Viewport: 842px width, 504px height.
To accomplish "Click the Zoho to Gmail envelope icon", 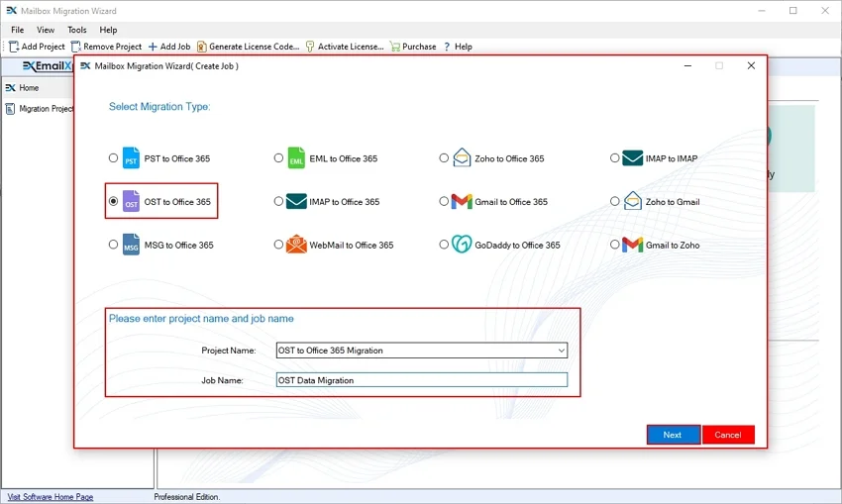I will click(633, 201).
